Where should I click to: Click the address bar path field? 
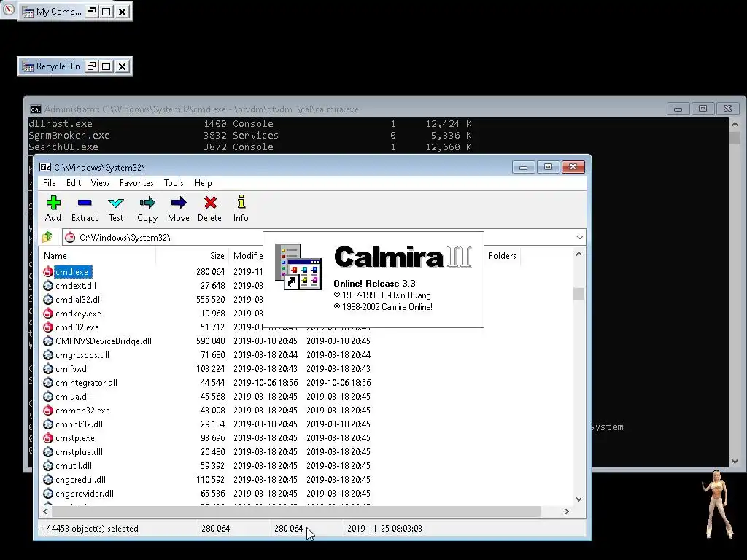click(324, 237)
